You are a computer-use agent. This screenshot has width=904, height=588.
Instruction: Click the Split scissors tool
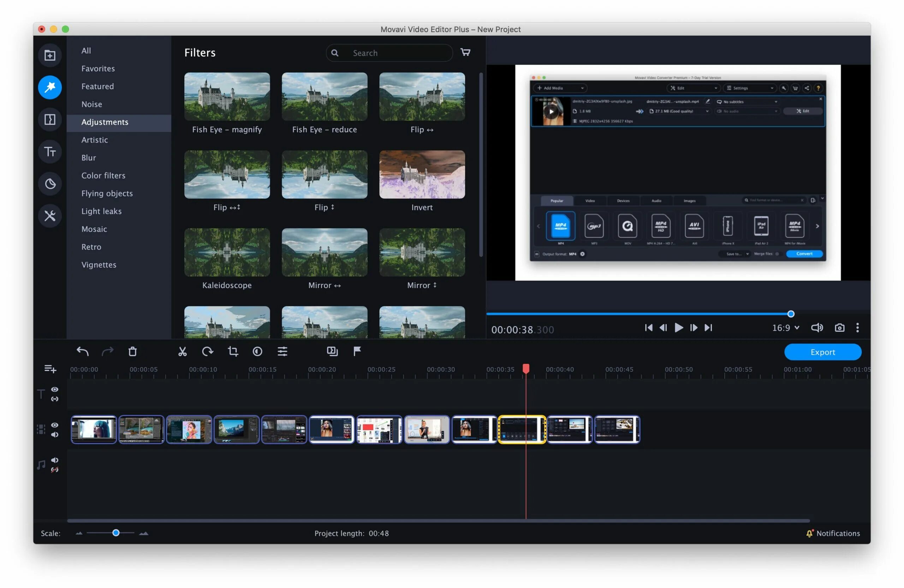(x=182, y=352)
